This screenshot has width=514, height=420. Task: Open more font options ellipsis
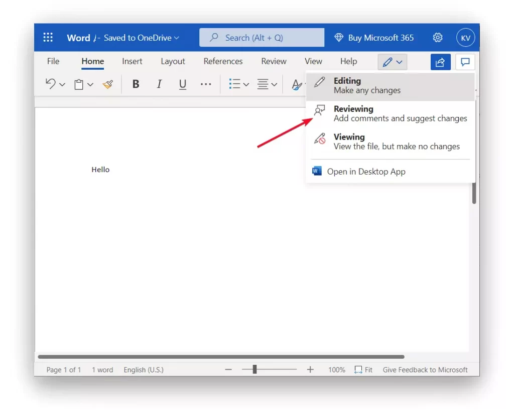(x=206, y=84)
